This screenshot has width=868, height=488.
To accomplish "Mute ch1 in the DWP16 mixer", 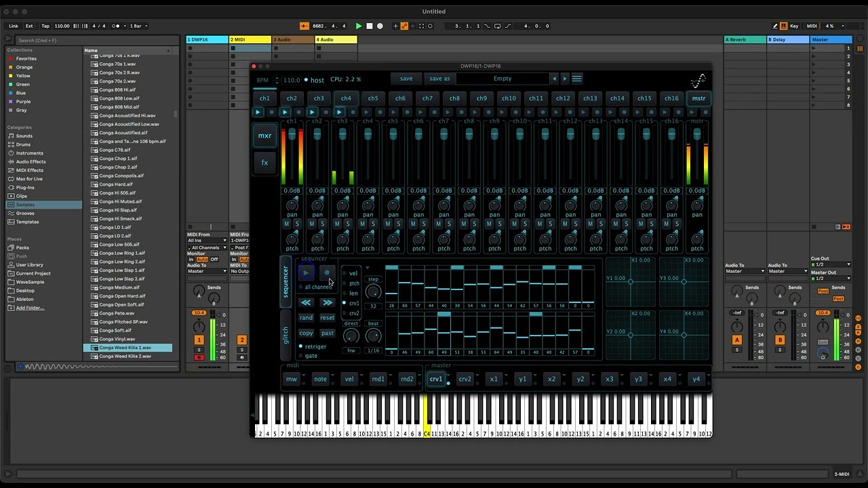I will click(x=287, y=224).
